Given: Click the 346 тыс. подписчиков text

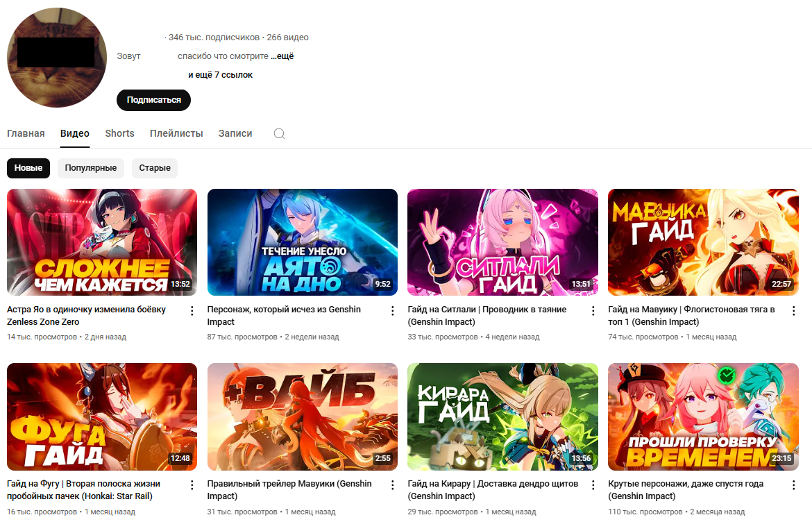Looking at the screenshot, I should (x=214, y=37).
